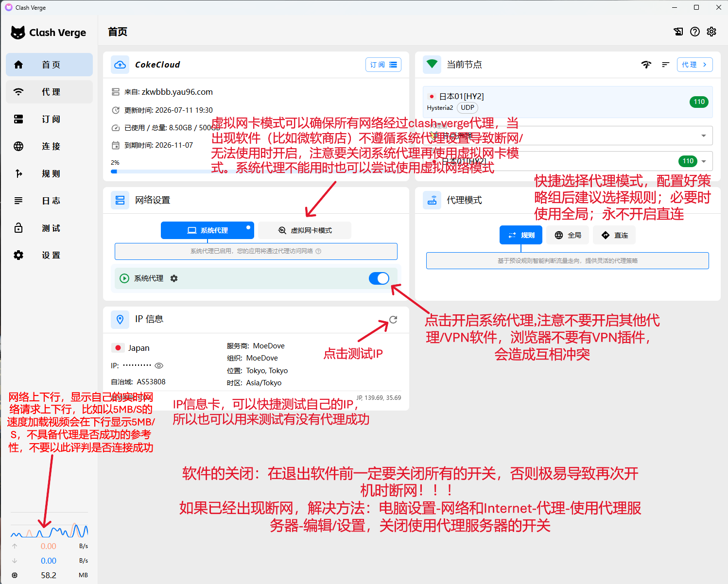Screen dimensions: 728x584
Task: Click the 代理模式 router icon
Action: (432, 200)
